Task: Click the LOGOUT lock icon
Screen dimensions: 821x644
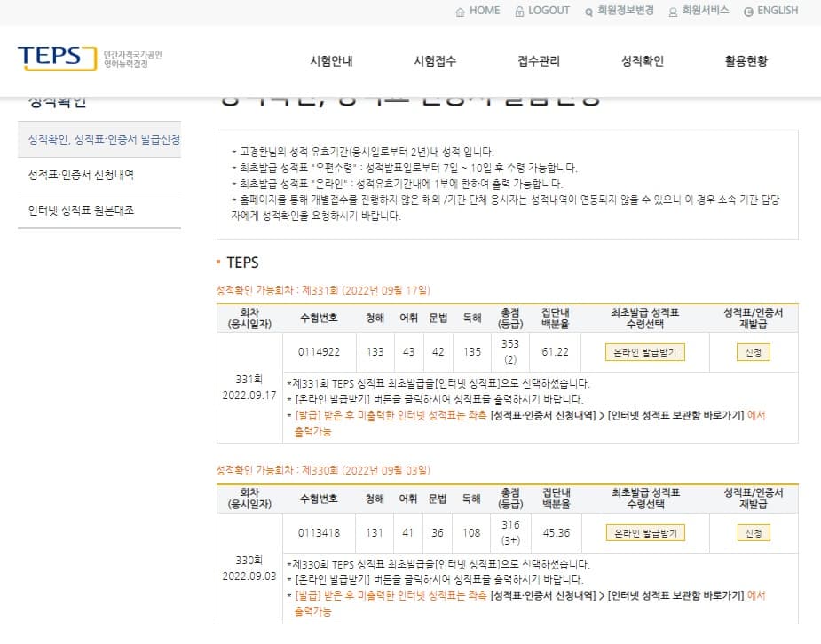Action: tap(519, 12)
